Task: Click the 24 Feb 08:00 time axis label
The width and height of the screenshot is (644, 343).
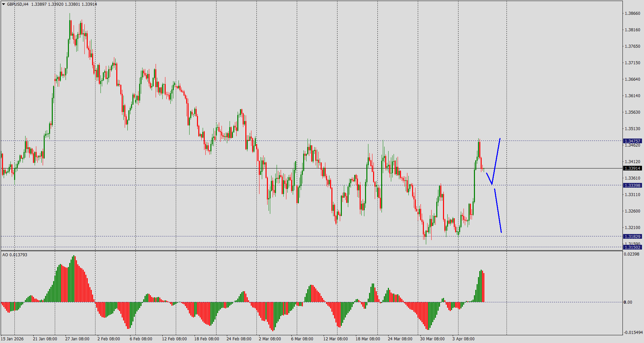Action: pyautogui.click(x=239, y=339)
